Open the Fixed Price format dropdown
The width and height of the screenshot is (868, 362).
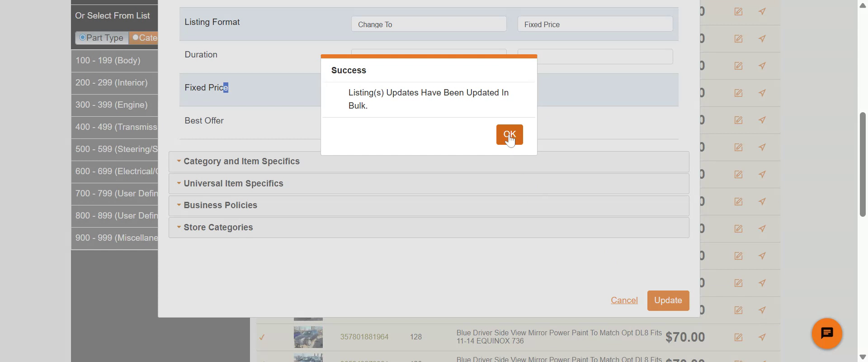[595, 24]
